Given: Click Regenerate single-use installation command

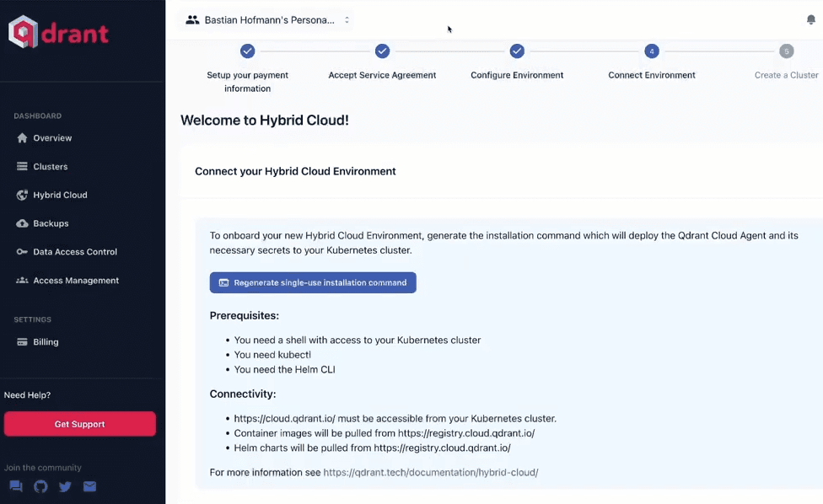Looking at the screenshot, I should click(x=313, y=282).
